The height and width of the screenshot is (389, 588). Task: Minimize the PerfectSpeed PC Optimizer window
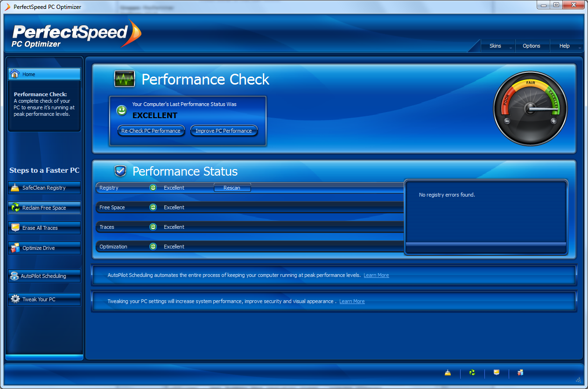coord(543,5)
